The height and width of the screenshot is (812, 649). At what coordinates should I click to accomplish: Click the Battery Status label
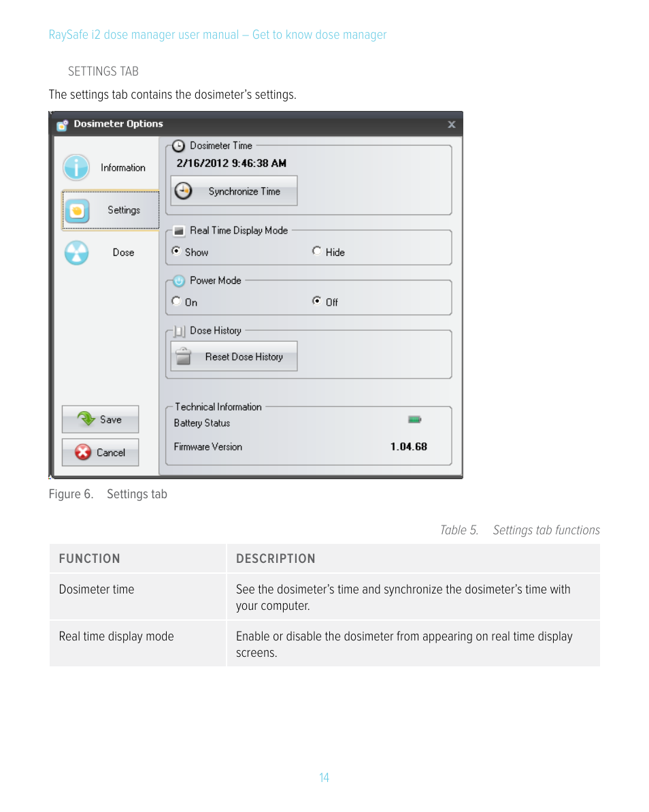(x=202, y=423)
